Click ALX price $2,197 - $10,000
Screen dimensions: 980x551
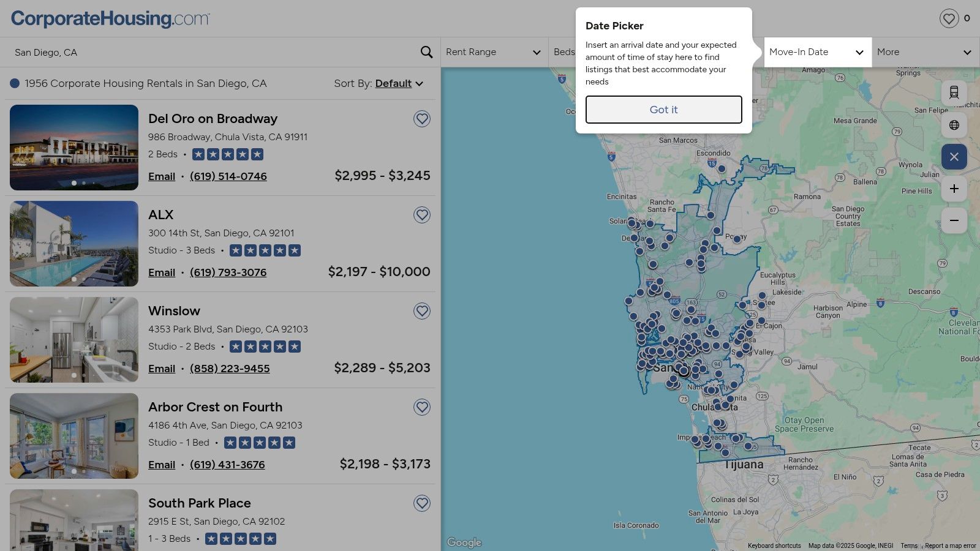click(379, 272)
